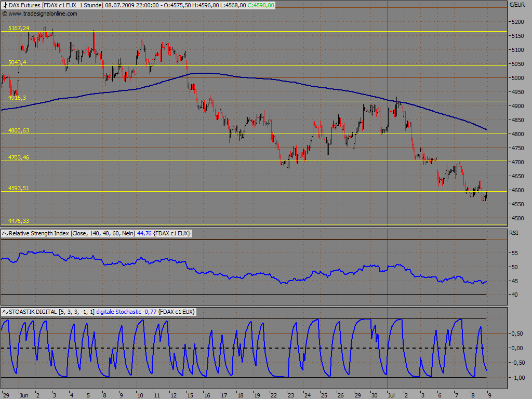Click the 4600 price axis tick

518,190
